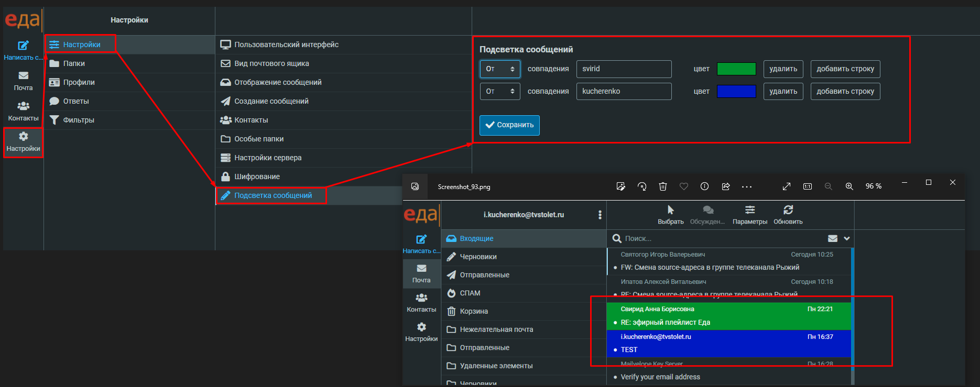Open Настройки сервера preferences
This screenshot has height=387, width=980.
tap(343, 158)
